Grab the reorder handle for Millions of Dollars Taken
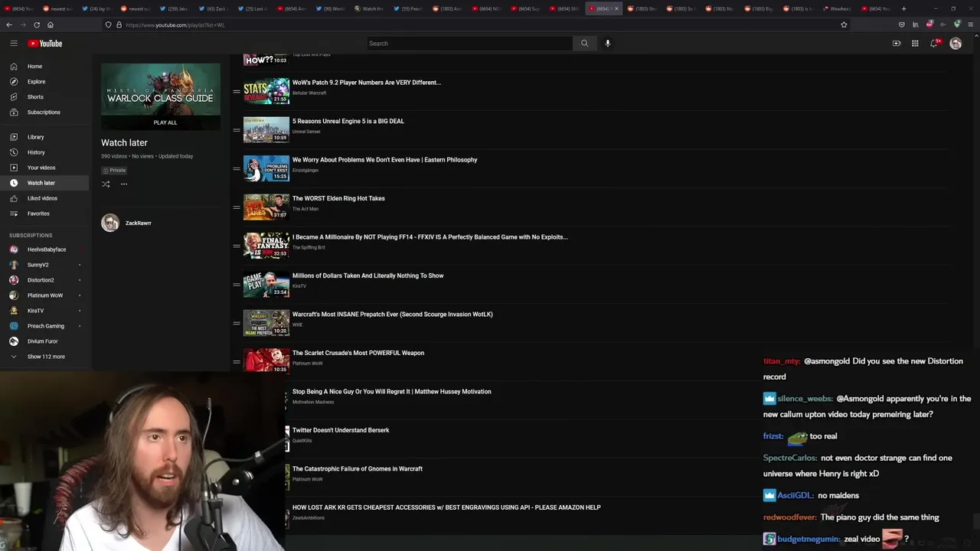 click(x=237, y=285)
